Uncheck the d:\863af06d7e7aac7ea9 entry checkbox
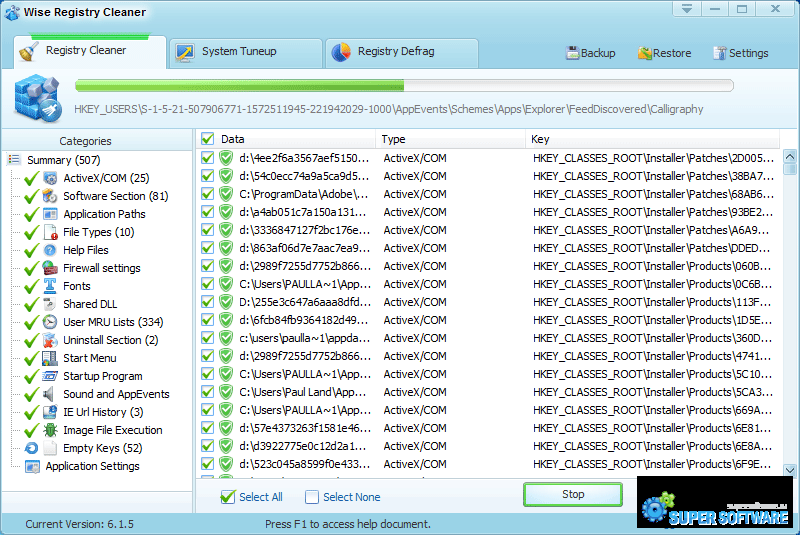This screenshot has height=535, width=800. click(x=207, y=248)
